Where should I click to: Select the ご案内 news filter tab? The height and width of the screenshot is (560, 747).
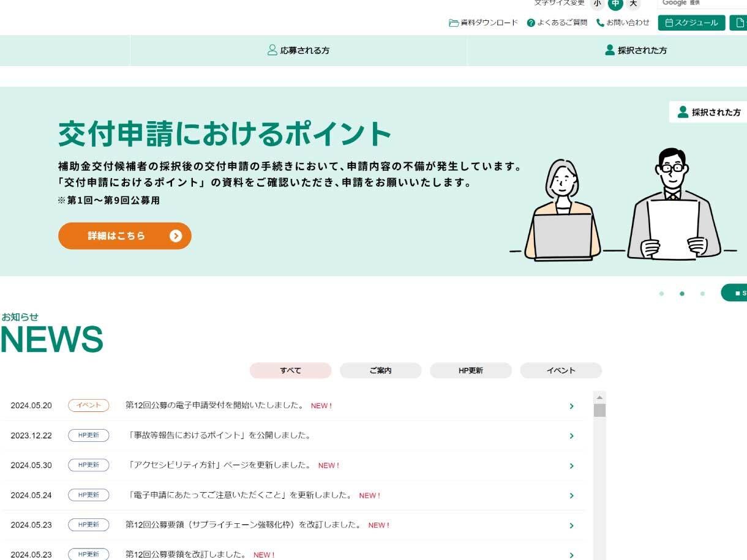380,370
